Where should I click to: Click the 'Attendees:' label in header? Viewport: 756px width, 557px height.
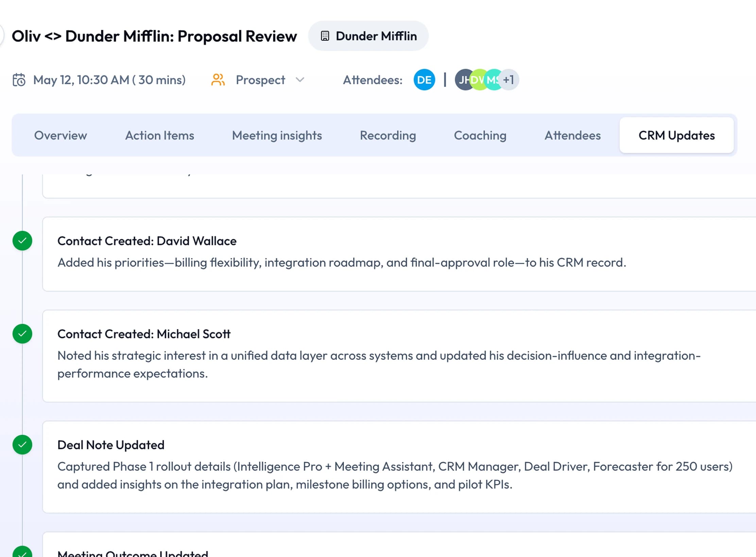point(373,80)
